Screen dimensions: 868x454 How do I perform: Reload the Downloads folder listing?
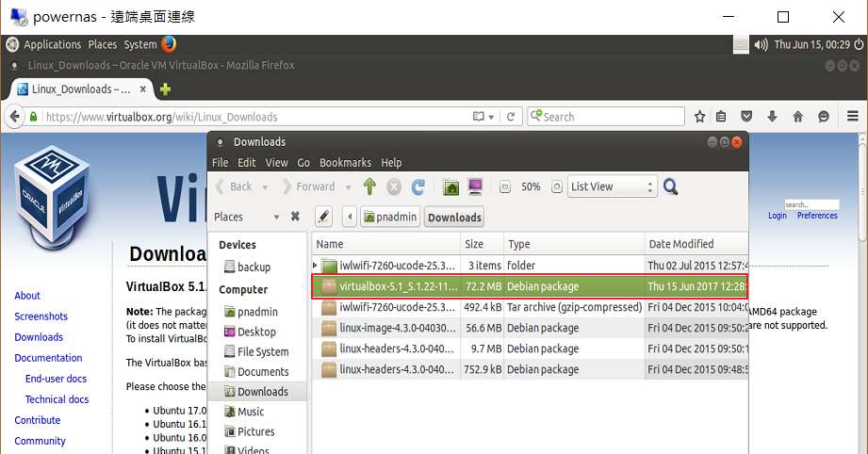(x=418, y=186)
